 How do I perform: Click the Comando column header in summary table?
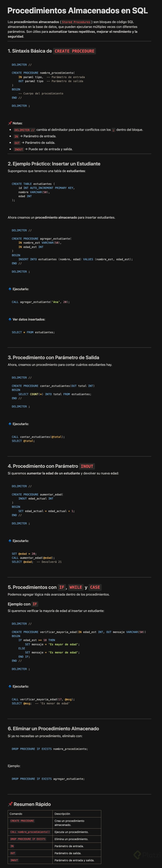[x=16, y=814]
